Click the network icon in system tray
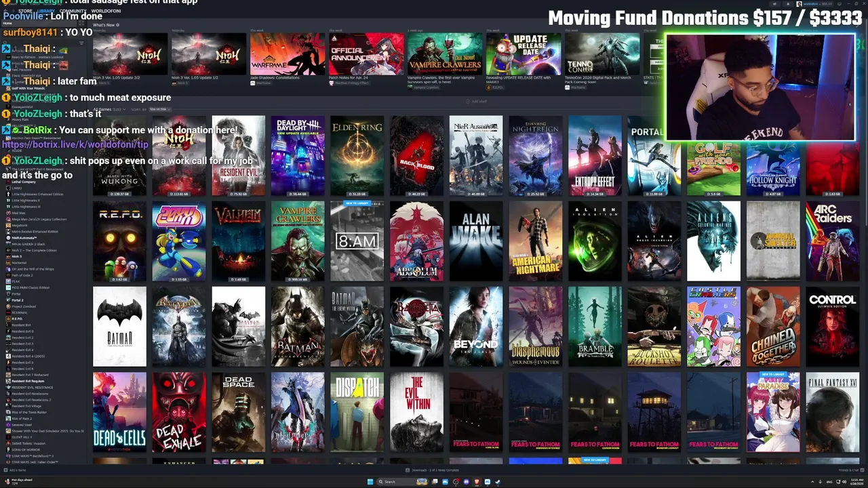 [x=838, y=482]
